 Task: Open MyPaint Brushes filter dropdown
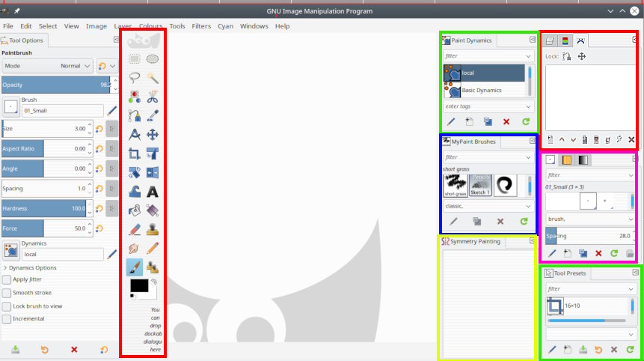(528, 157)
